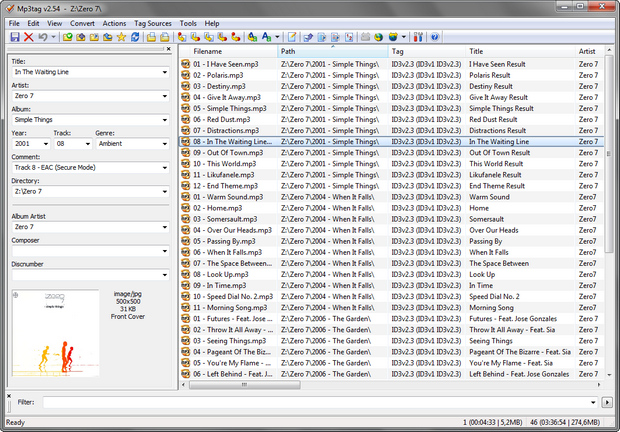This screenshot has height=432, width=620.
Task: Click the Autonumbering wizard icon
Action: (x=349, y=37)
